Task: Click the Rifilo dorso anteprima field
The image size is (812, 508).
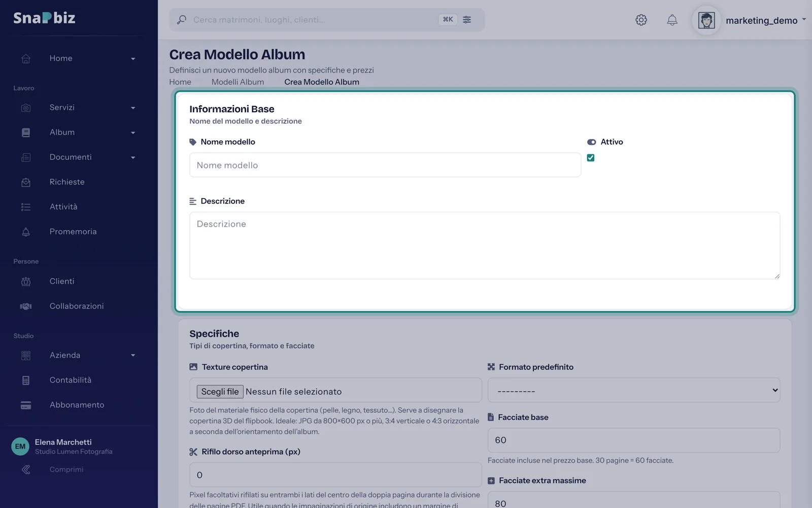Action: click(335, 475)
